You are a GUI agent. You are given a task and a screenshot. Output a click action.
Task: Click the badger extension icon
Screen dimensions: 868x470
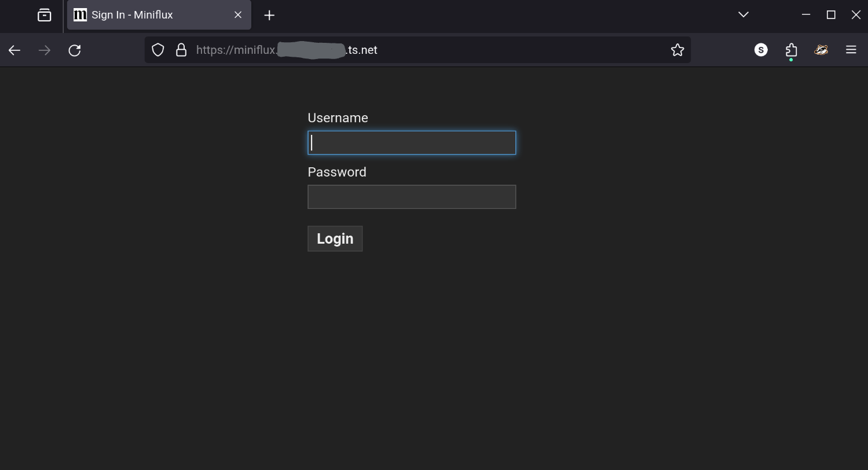point(821,50)
